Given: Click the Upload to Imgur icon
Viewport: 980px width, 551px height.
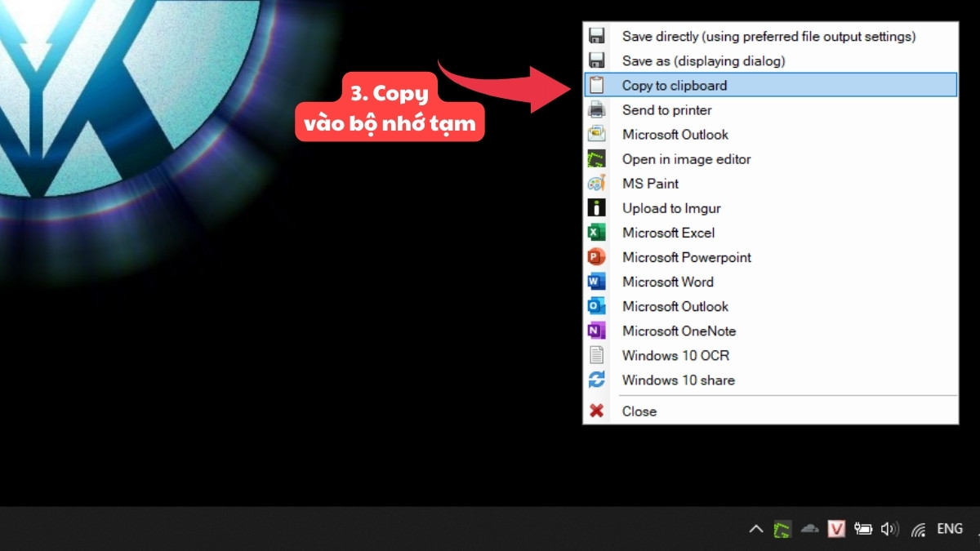Looking at the screenshot, I should pos(597,208).
